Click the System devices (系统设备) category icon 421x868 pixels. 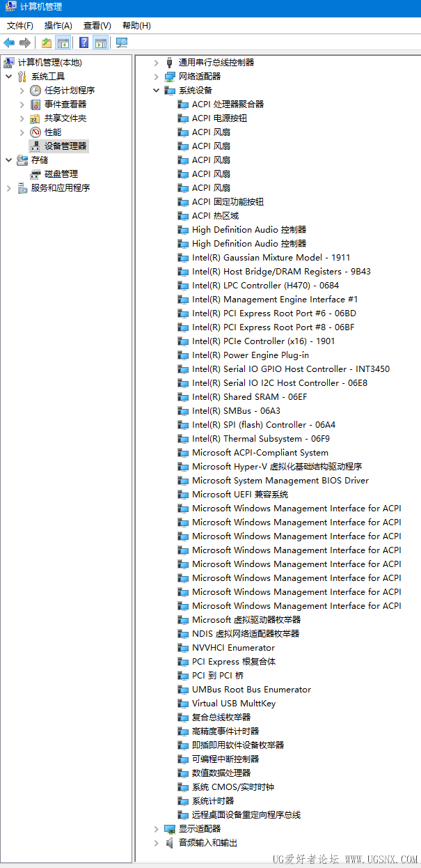coord(170,91)
